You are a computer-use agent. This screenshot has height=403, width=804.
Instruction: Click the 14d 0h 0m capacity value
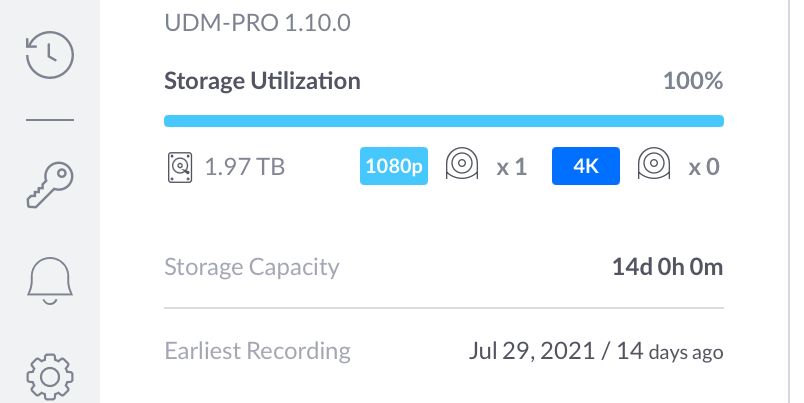pos(667,267)
